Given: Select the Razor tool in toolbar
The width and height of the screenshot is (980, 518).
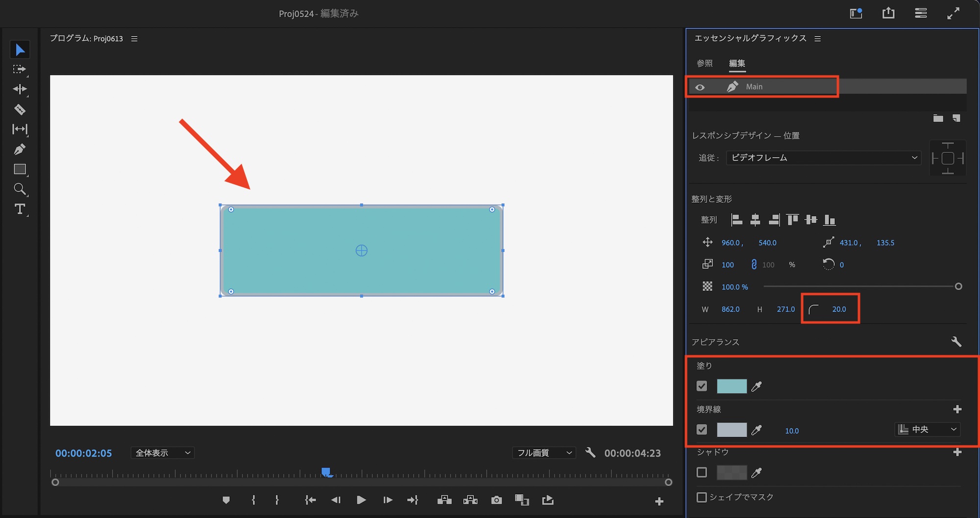Looking at the screenshot, I should 20,109.
